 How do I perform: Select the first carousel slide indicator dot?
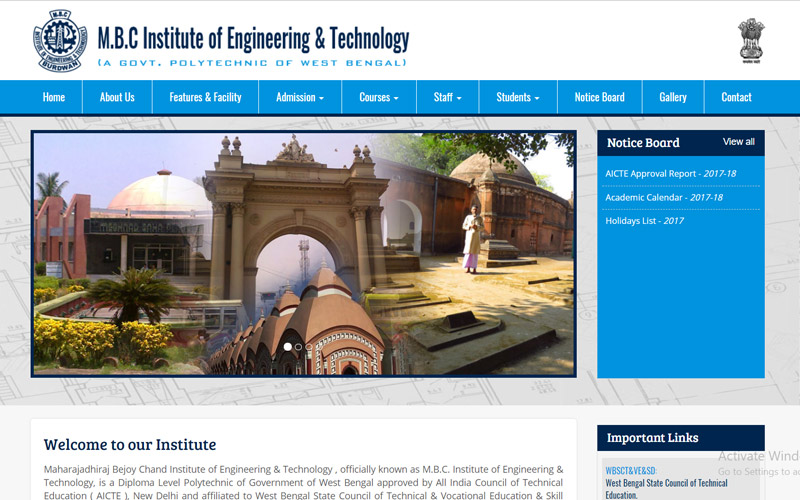click(288, 347)
